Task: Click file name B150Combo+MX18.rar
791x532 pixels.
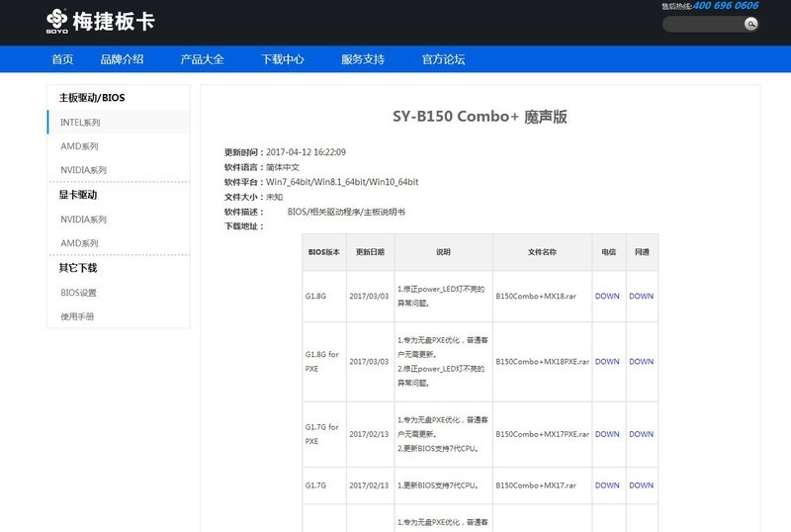Action: pyautogui.click(x=536, y=296)
